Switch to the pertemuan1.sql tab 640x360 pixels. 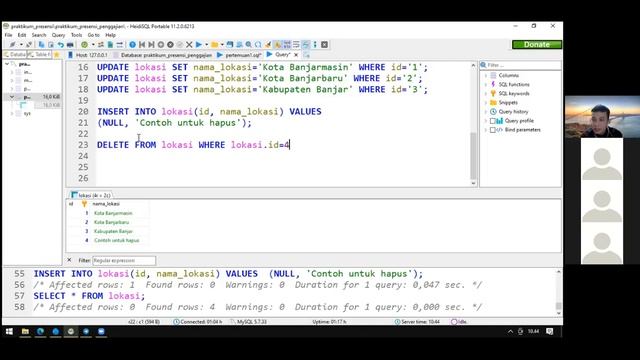(239, 55)
